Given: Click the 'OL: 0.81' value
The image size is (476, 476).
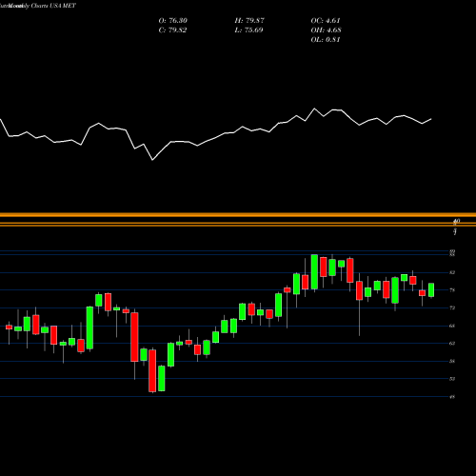Looking at the screenshot, I should pyautogui.click(x=326, y=40).
